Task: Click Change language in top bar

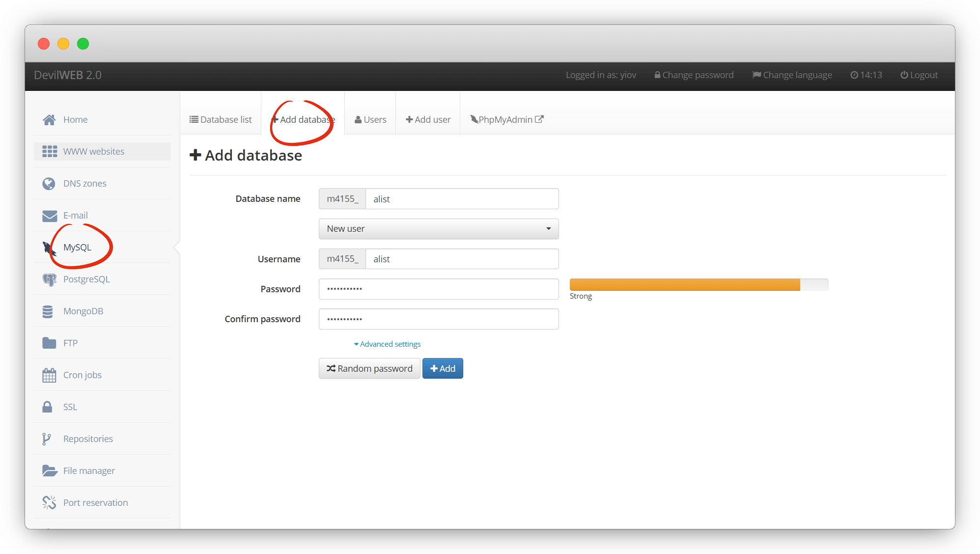Action: point(792,75)
